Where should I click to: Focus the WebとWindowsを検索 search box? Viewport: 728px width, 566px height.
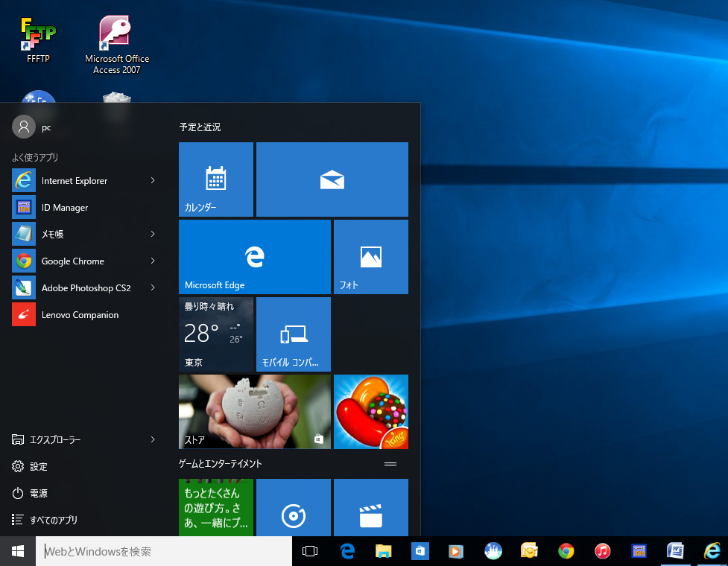(x=164, y=551)
